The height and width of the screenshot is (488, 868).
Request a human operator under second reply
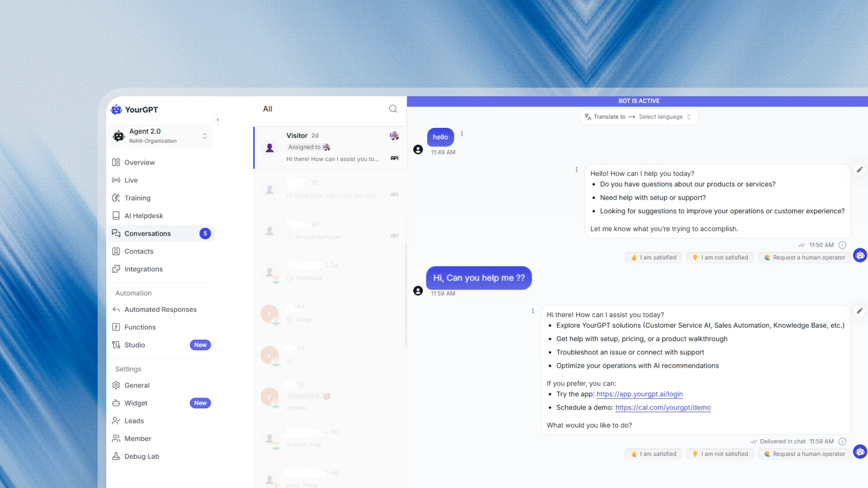point(804,454)
